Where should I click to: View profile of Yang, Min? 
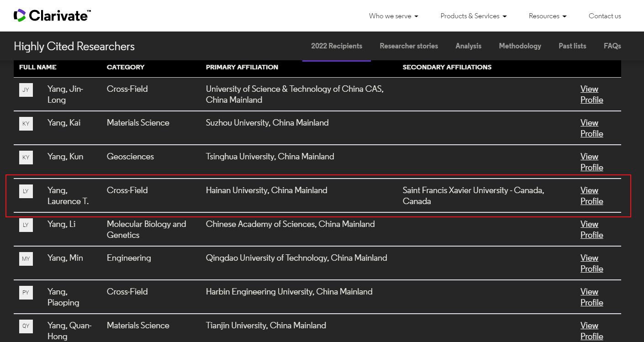[591, 263]
